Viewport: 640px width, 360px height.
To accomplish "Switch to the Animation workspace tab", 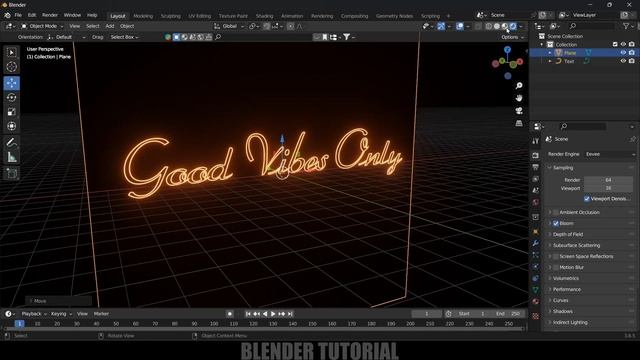I will [x=292, y=16].
